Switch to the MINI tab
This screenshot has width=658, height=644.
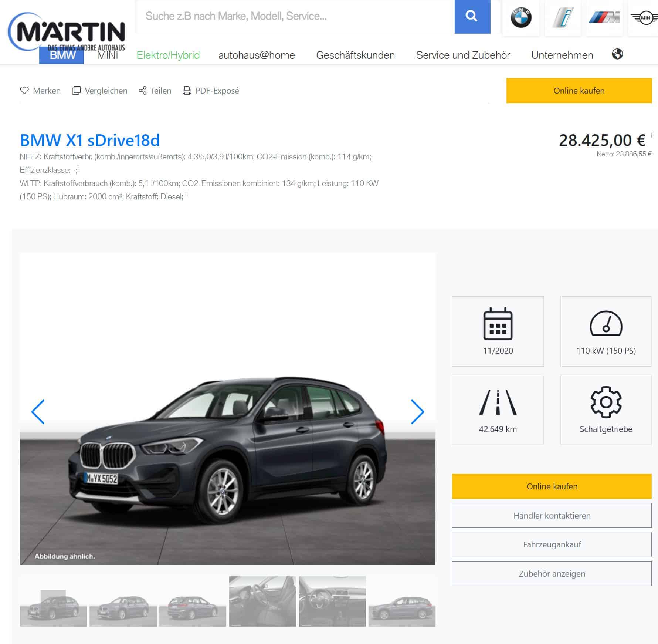108,55
